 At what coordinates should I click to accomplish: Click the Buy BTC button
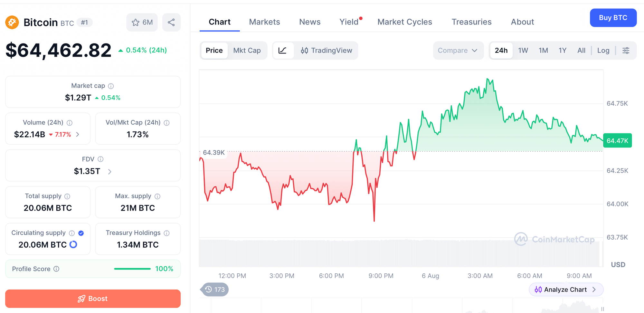(613, 18)
